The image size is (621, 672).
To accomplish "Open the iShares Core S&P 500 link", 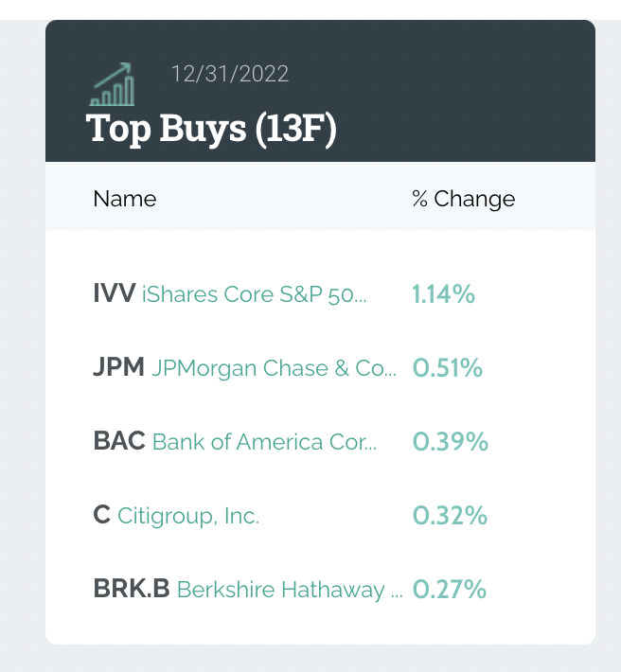I will point(254,294).
